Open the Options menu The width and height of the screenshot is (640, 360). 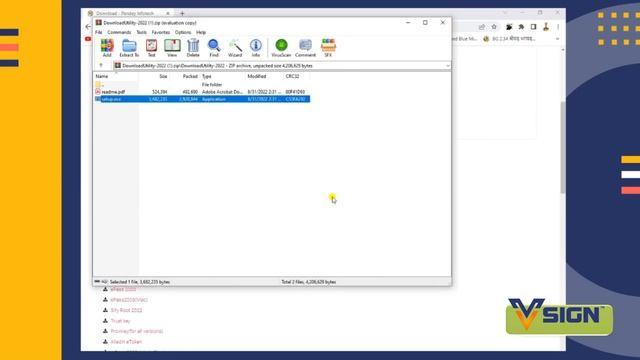(x=183, y=32)
